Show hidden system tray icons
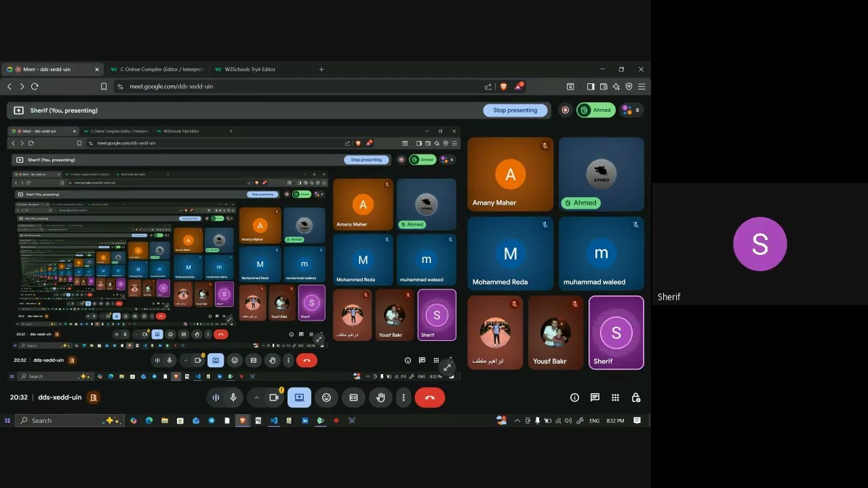 pos(517,421)
